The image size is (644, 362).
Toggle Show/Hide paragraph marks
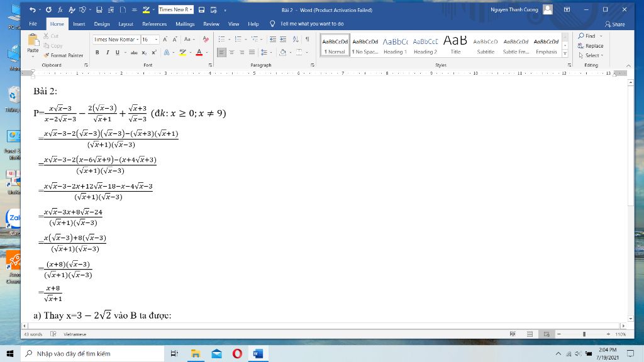click(307, 40)
